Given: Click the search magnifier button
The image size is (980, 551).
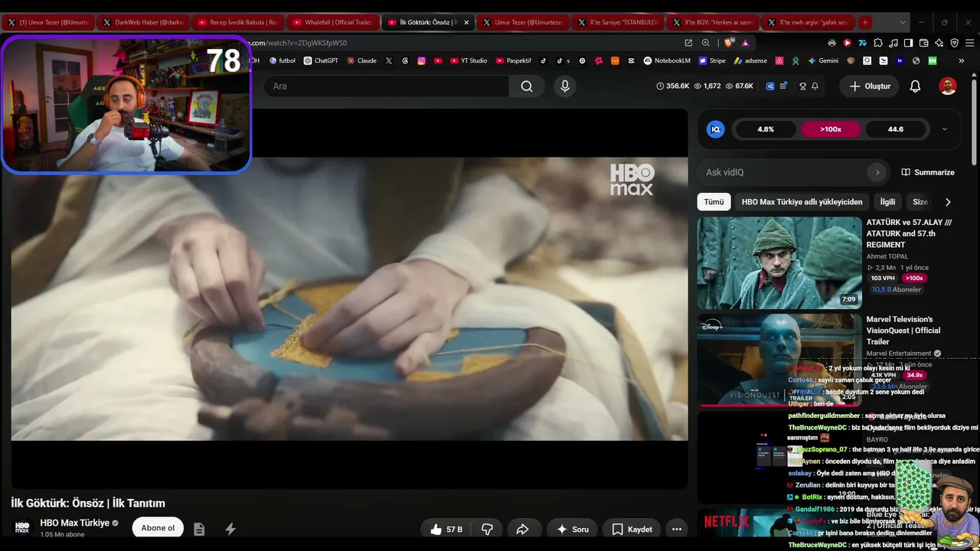Looking at the screenshot, I should coord(527,86).
